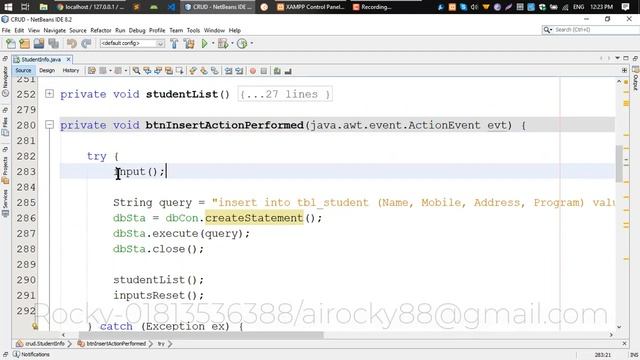Click the Notifications status bar item

[x=31, y=354]
